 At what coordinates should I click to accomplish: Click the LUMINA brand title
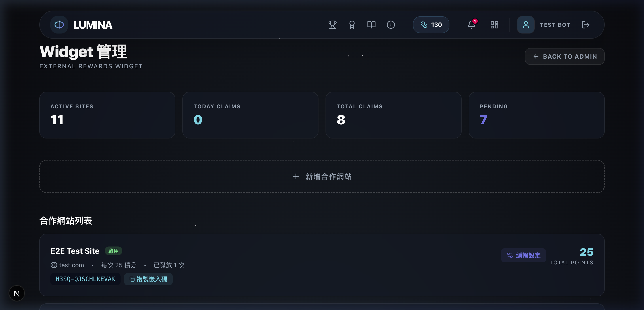click(93, 25)
